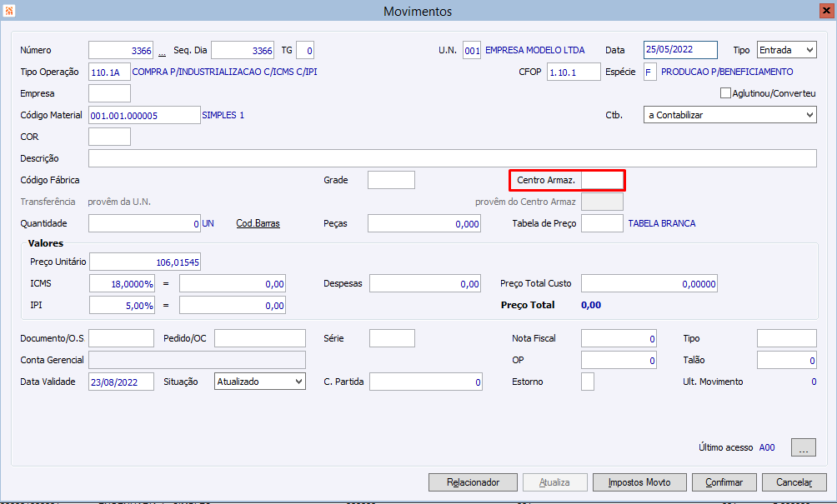This screenshot has width=837, height=504.
Task: Click the Conta Gerencial field
Action: click(197, 360)
